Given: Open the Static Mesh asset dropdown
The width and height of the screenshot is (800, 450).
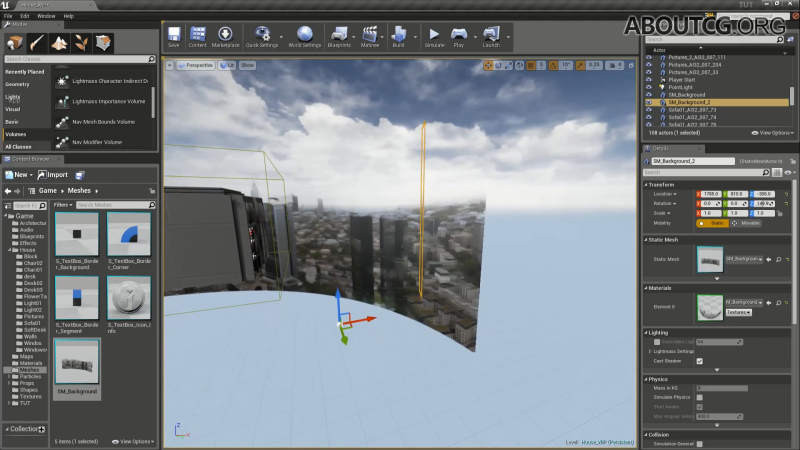Looking at the screenshot, I should pyautogui.click(x=744, y=259).
